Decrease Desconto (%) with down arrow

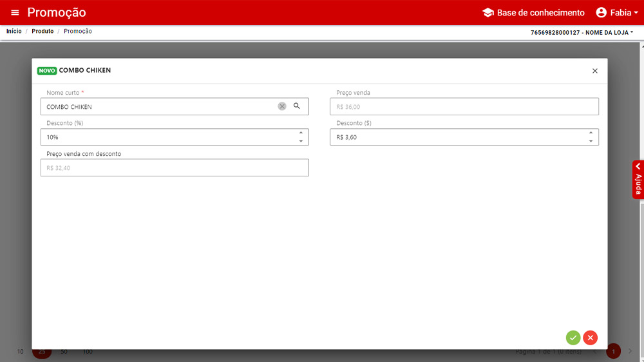click(301, 141)
